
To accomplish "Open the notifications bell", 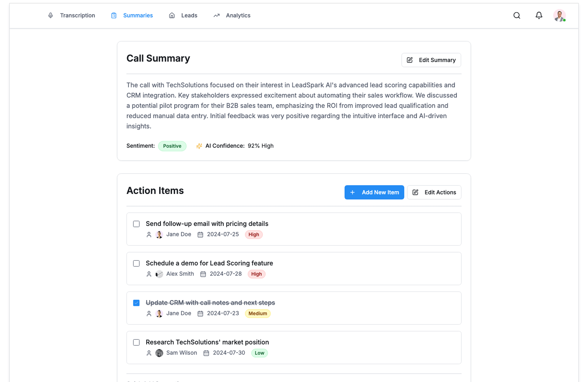I will [539, 15].
